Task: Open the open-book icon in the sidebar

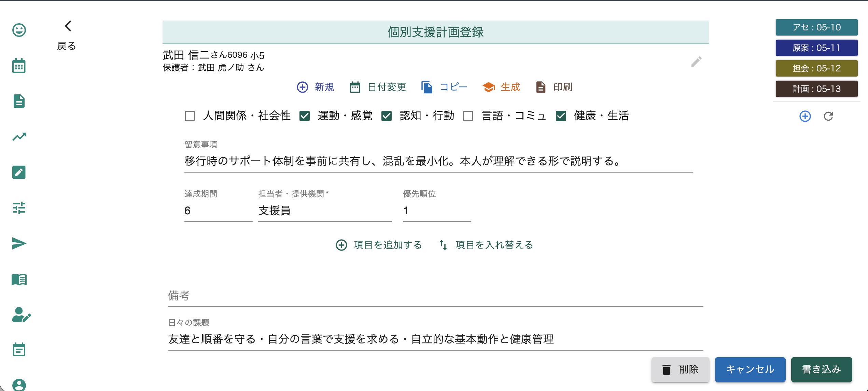Action: [x=19, y=279]
